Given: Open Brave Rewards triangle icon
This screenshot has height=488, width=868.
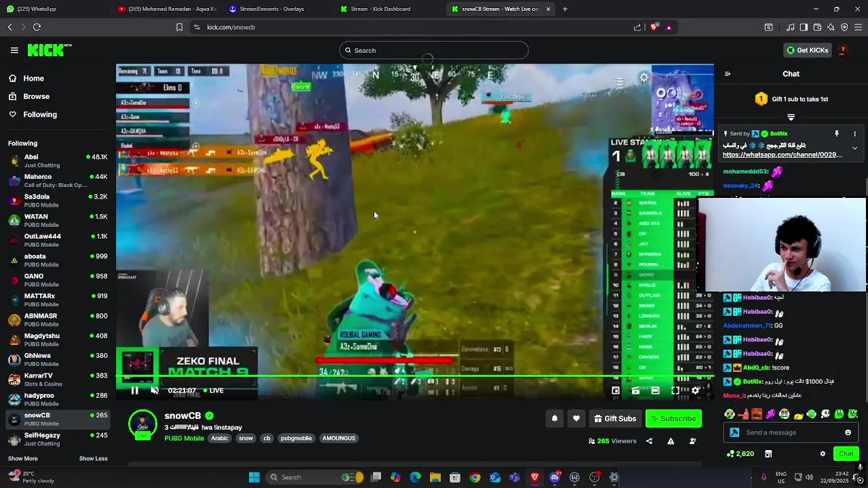Looking at the screenshot, I should pos(669,27).
